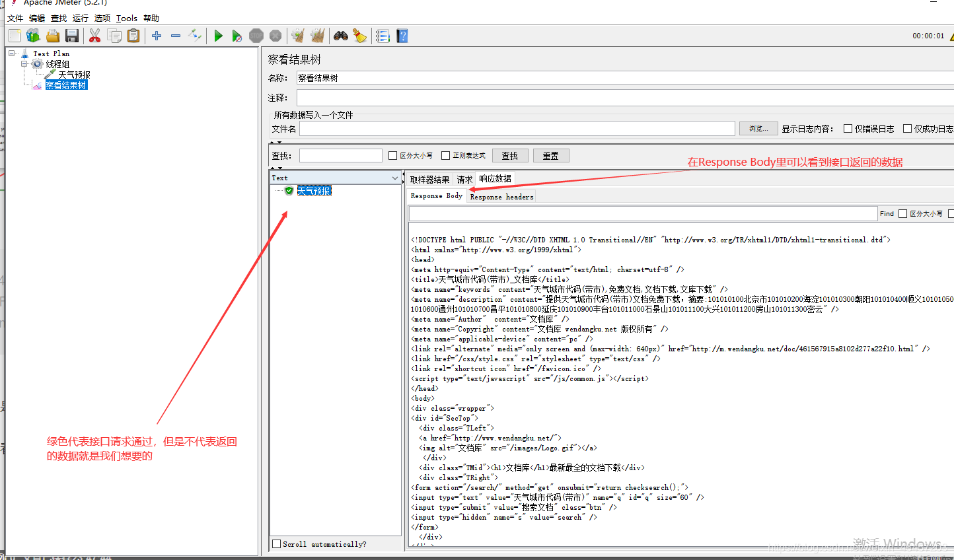Viewport: 954px width, 560px height.
Task: Open the 帮助 menu
Action: (x=151, y=18)
